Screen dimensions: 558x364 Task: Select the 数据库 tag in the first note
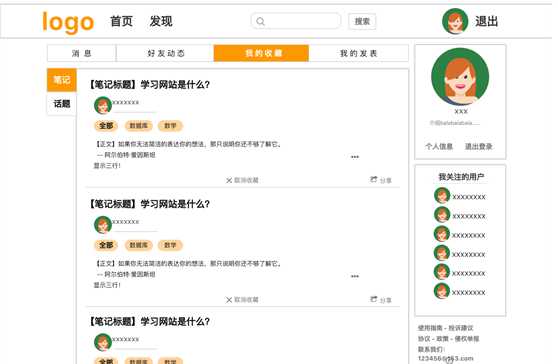point(138,126)
